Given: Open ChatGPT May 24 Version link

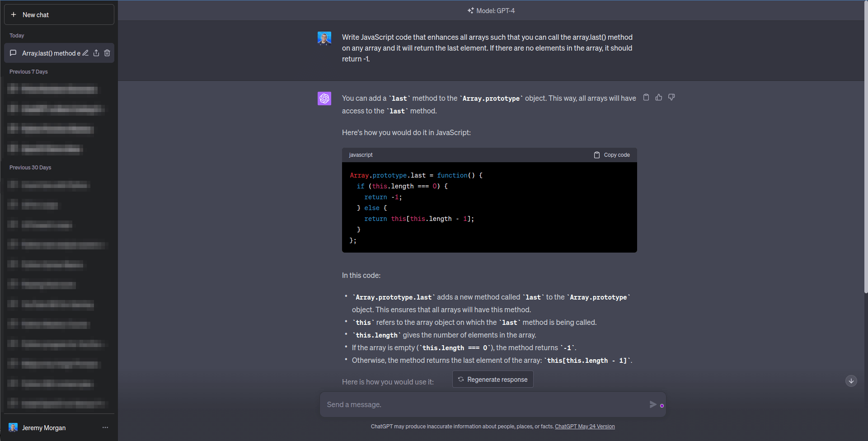Looking at the screenshot, I should (585, 427).
